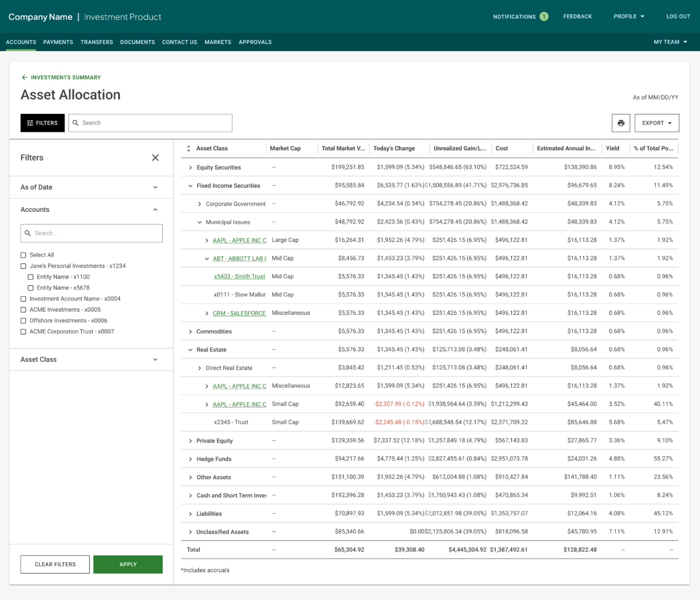Expand the Asset Class filter section
Image resolution: width=700 pixels, height=600 pixels.
point(155,360)
